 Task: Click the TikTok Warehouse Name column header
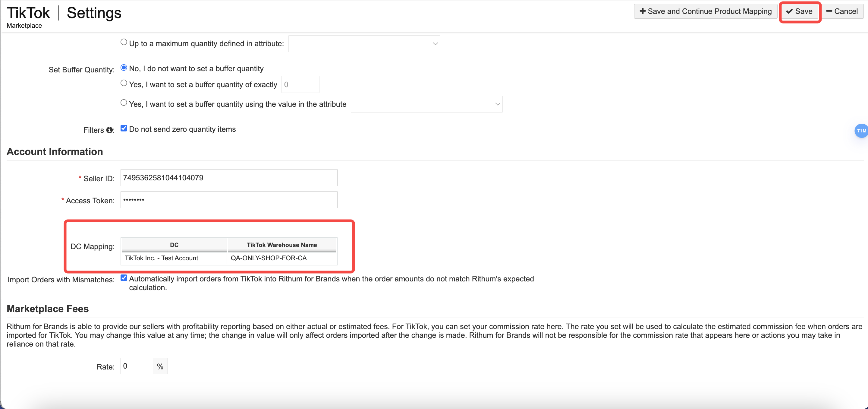tap(282, 245)
